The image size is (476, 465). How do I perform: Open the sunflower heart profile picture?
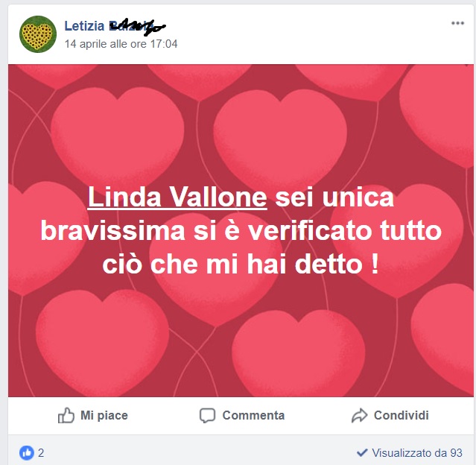pos(38,34)
